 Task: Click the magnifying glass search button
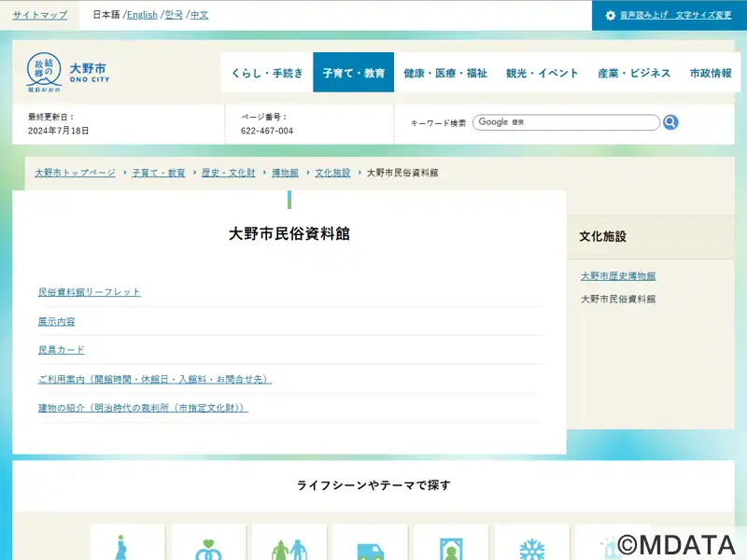[x=670, y=122]
